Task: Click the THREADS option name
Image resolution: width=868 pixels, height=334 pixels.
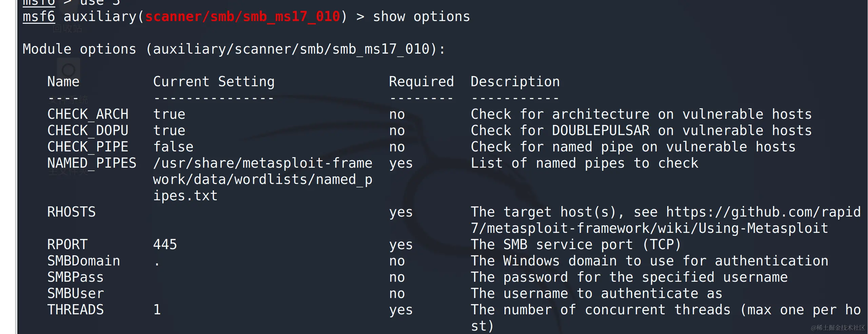Action: coord(75,310)
